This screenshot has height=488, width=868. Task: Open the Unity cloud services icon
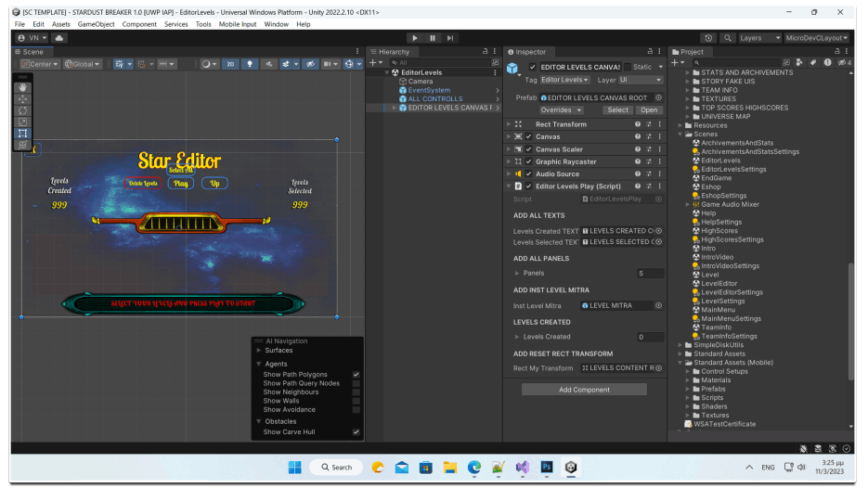coord(60,38)
